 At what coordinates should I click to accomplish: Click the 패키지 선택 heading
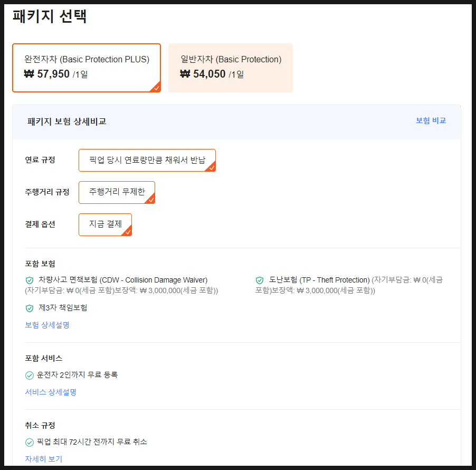(50, 16)
